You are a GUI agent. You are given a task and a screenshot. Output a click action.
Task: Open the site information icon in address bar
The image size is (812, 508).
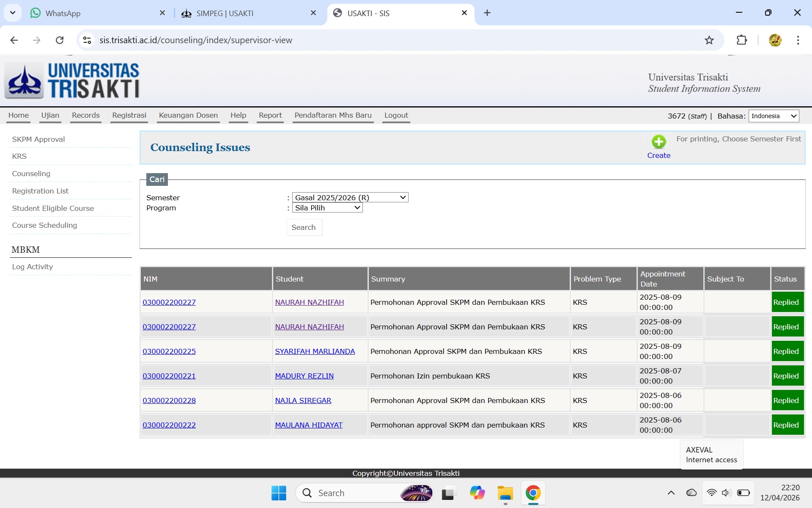(x=87, y=40)
